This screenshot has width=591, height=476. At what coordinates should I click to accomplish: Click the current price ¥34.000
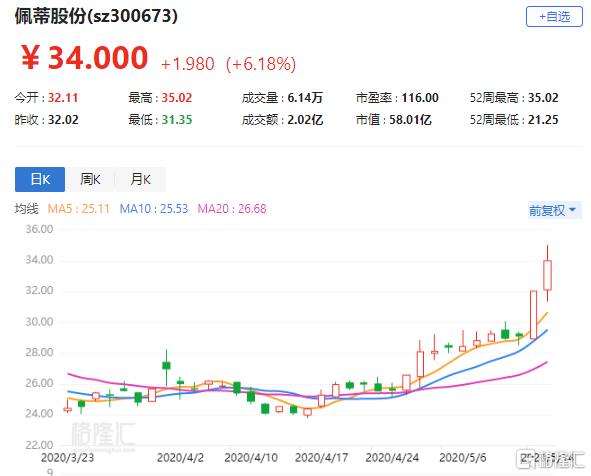click(84, 58)
